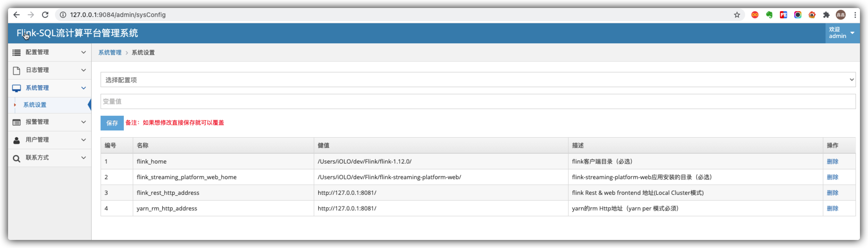Delete the flink_home entry via 删除 link
The height and width of the screenshot is (248, 868).
(x=833, y=161)
